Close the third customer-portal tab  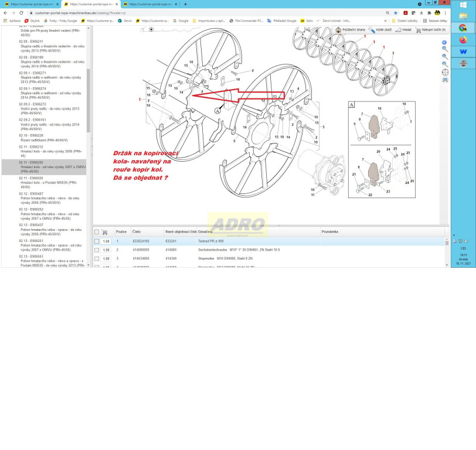coord(176,4)
